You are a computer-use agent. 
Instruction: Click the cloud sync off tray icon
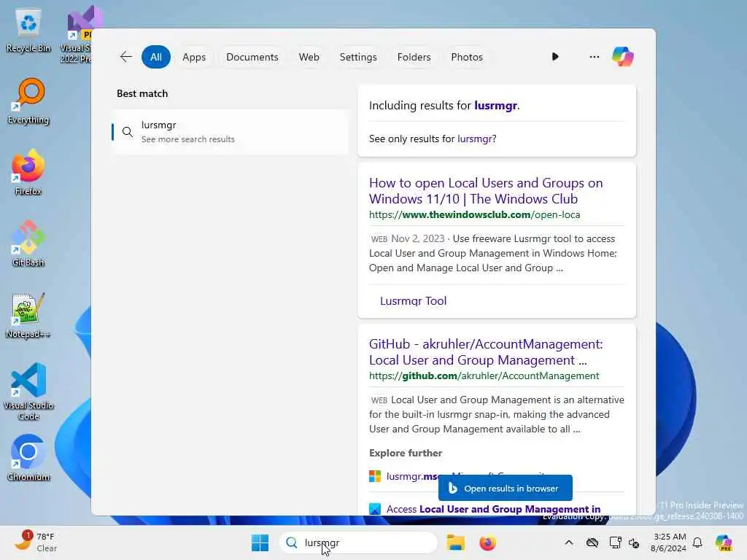coord(592,542)
